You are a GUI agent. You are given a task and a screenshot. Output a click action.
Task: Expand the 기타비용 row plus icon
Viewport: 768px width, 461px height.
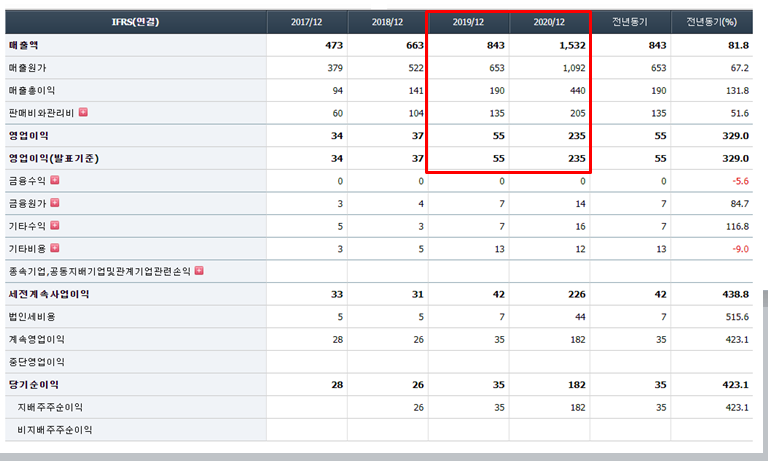point(55,247)
